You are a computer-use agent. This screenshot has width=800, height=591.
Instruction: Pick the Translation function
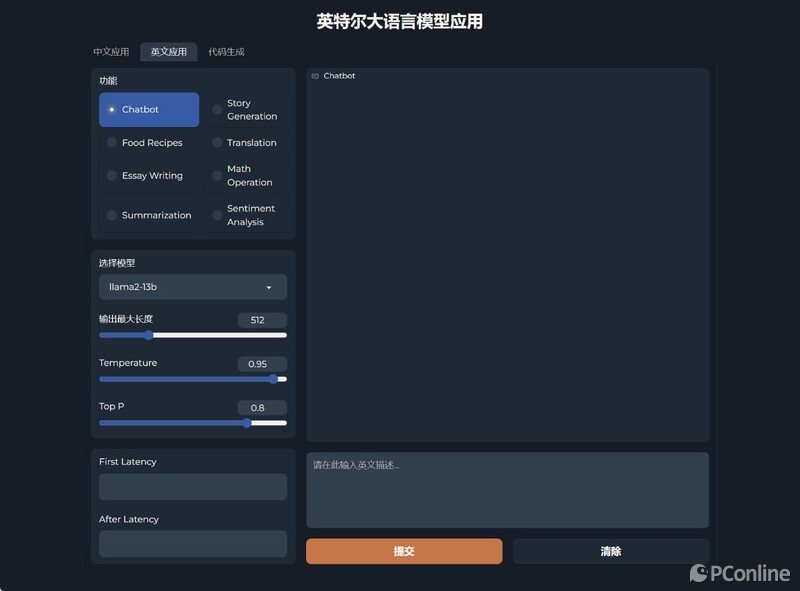[x=246, y=142]
